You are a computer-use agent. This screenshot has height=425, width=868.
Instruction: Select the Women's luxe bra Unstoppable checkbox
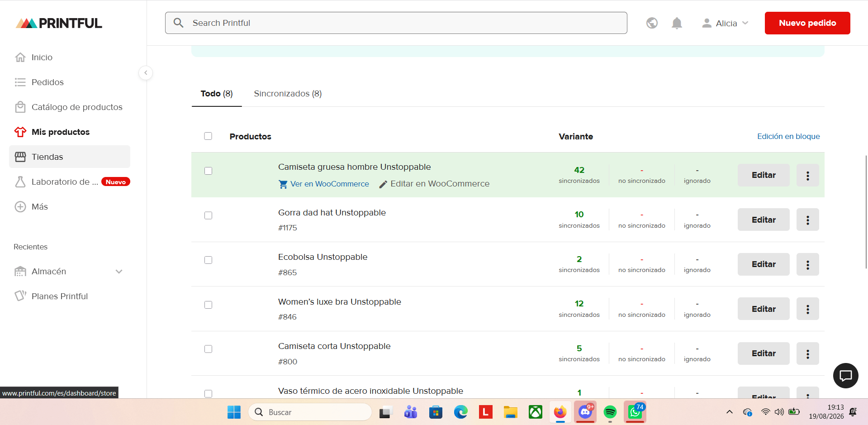(208, 305)
